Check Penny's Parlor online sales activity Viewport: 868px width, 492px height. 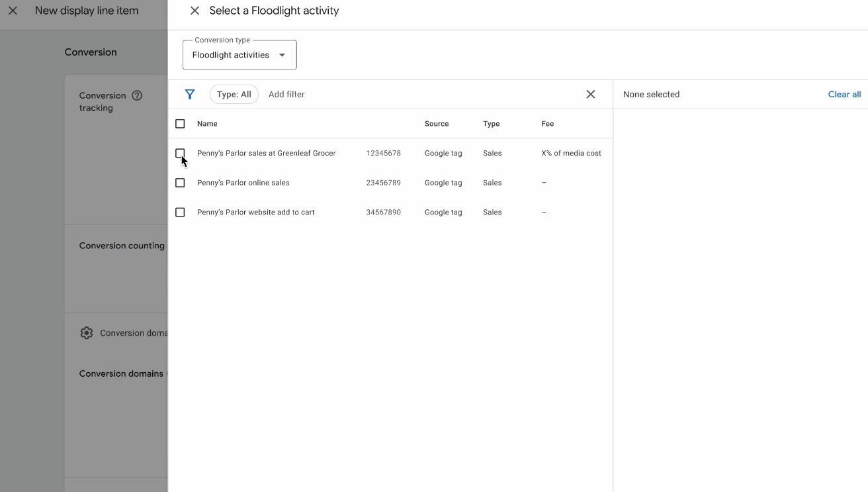(x=180, y=183)
